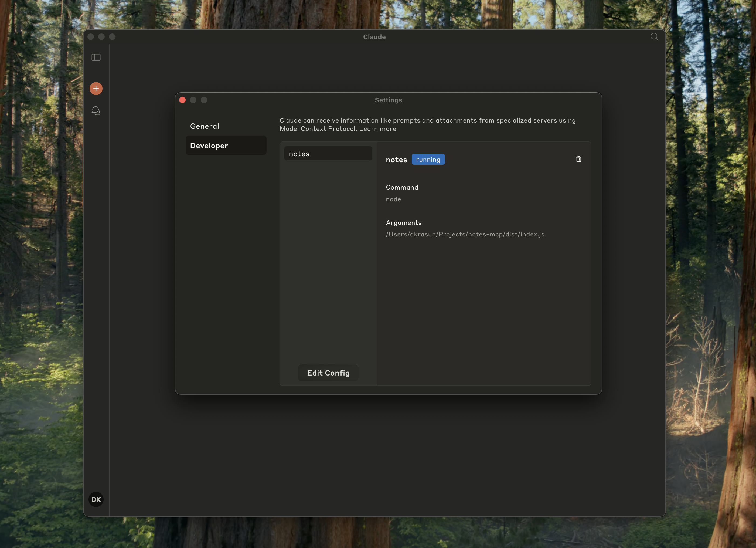Click the blue running status badge
This screenshot has width=756, height=548.
point(428,160)
